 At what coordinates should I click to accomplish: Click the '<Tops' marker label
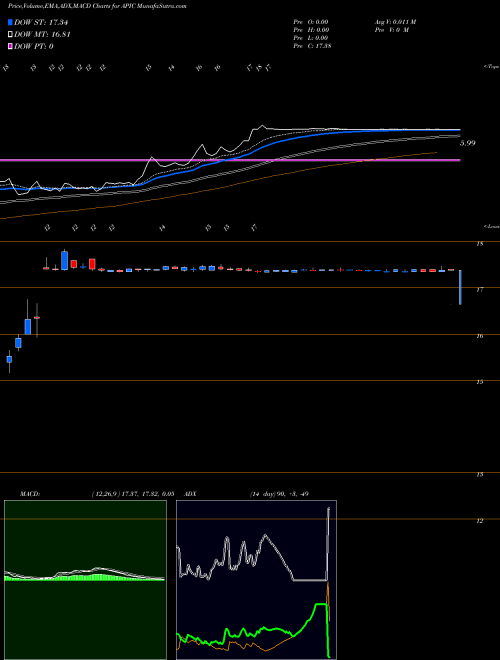coord(492,67)
